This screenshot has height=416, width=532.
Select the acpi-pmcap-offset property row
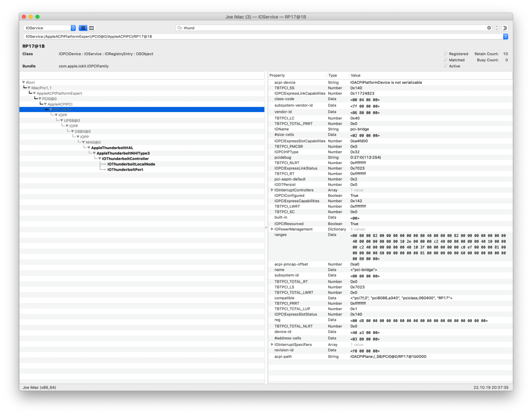[390, 264]
